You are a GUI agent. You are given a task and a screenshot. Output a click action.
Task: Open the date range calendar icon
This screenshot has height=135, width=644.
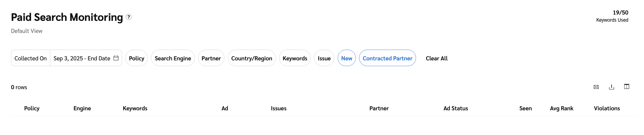(116, 58)
